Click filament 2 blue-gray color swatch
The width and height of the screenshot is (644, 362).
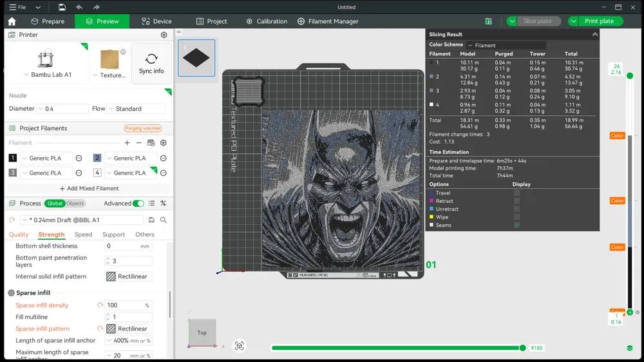click(x=97, y=158)
